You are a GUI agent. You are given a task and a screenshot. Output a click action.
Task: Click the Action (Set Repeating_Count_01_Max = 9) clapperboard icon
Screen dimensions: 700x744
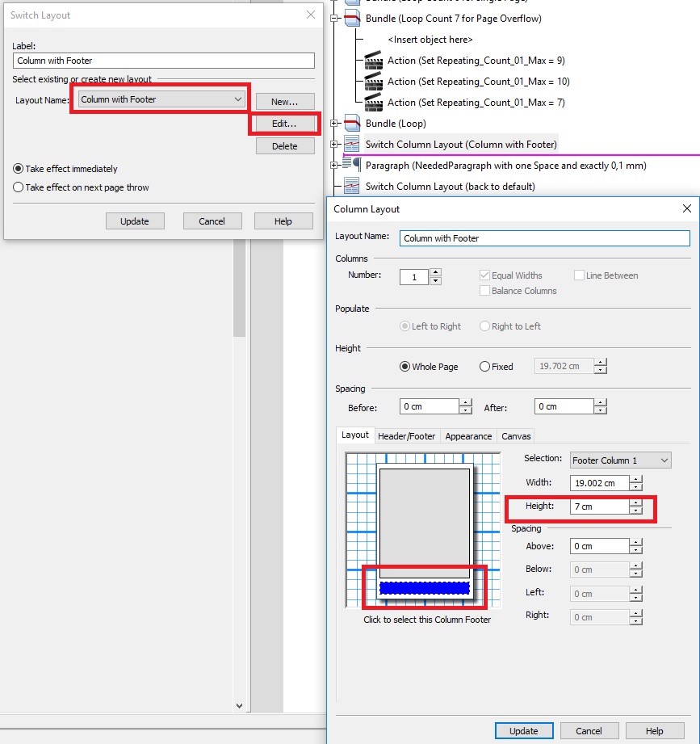[x=372, y=61]
